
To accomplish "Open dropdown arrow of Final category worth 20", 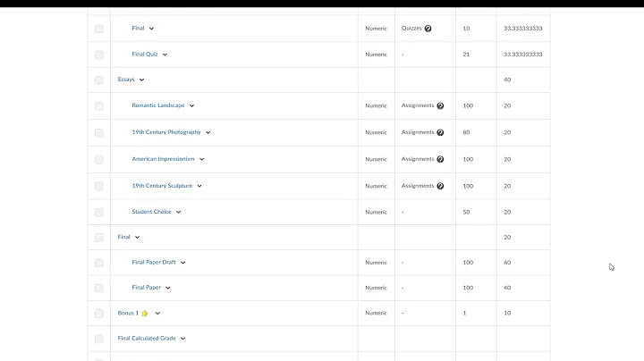I will coord(137,237).
